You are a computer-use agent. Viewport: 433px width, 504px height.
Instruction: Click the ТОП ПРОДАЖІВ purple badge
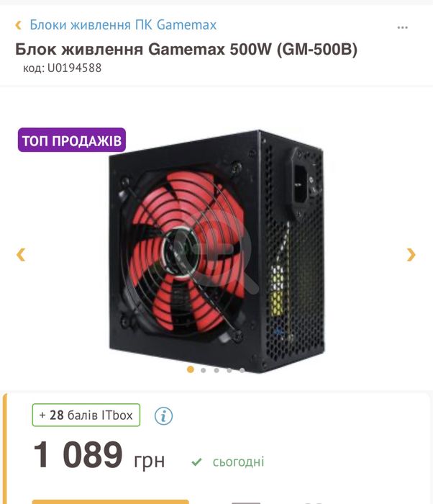click(x=72, y=140)
